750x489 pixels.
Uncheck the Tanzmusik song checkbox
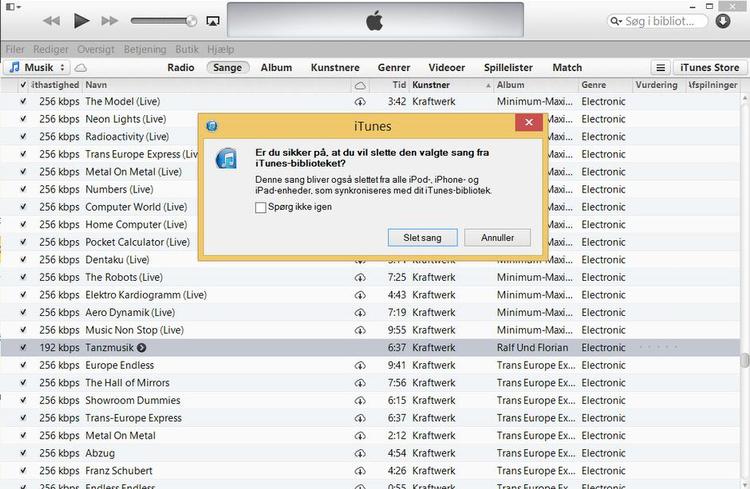pyautogui.click(x=23, y=347)
